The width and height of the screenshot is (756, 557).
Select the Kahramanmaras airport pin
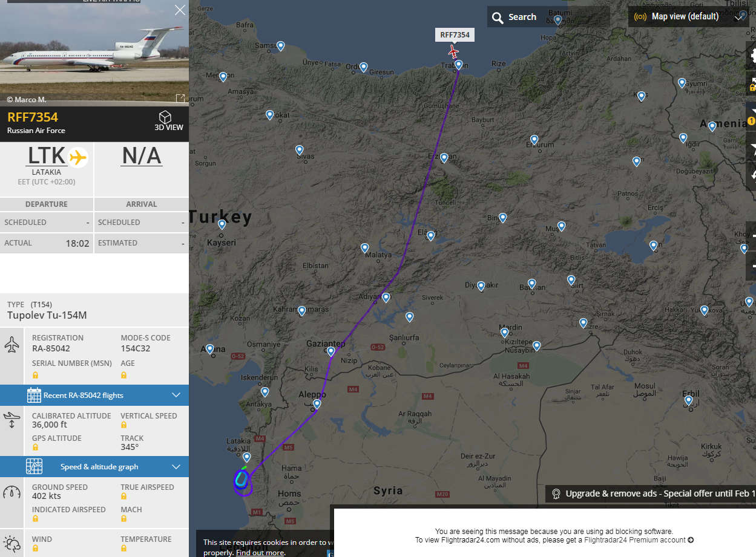[301, 310]
